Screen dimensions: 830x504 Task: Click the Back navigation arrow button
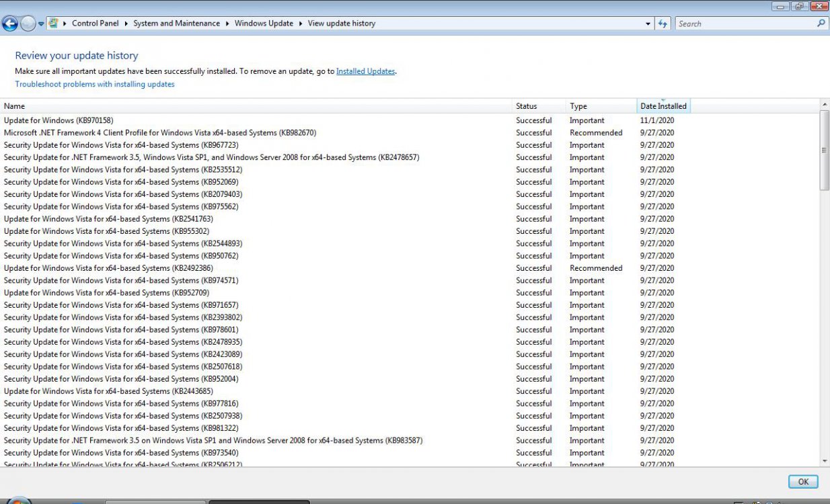pos(10,24)
